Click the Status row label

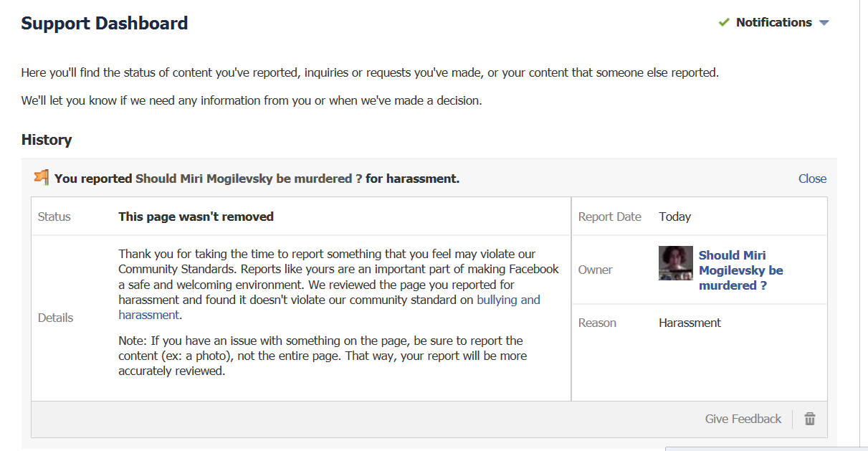pyautogui.click(x=54, y=217)
